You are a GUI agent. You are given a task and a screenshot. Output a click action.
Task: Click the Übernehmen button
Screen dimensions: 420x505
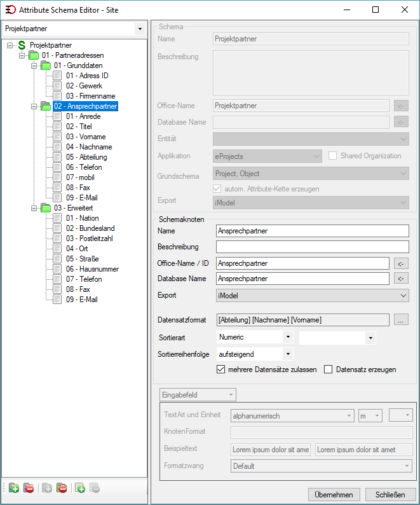(334, 494)
